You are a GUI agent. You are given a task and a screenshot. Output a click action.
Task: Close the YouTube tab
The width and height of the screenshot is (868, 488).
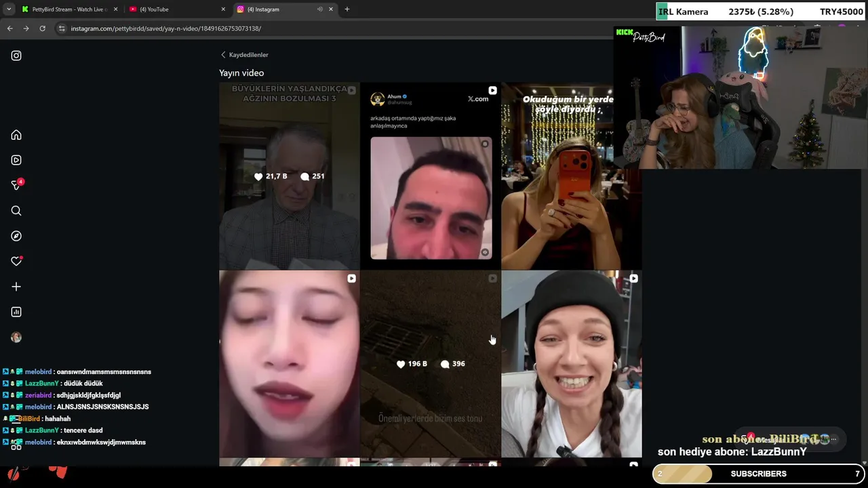coord(223,9)
